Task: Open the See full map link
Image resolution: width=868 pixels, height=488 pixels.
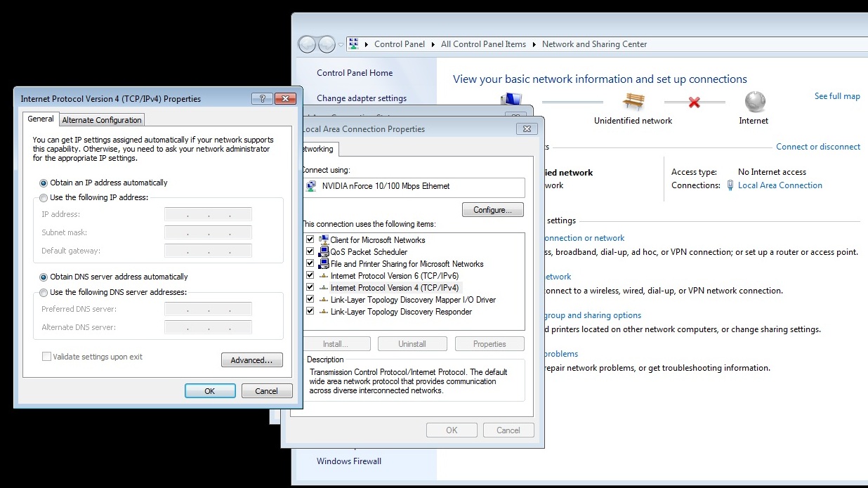Action: coord(836,96)
